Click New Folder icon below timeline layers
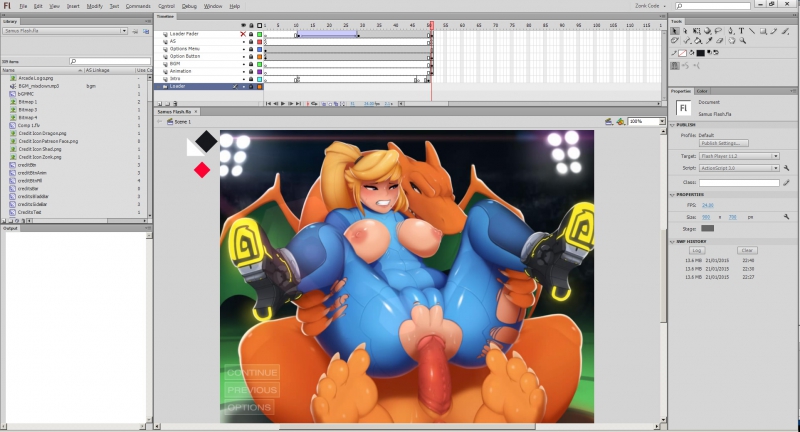Viewport: 800px width, 432px height. click(167, 104)
